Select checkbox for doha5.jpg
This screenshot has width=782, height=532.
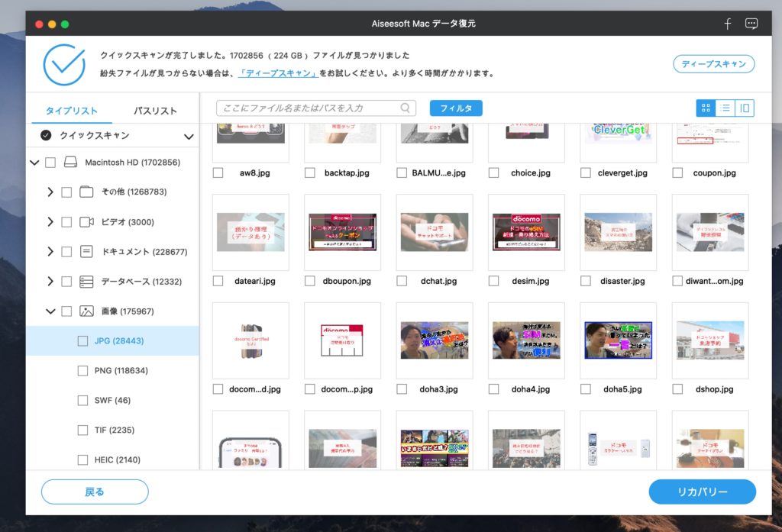tap(586, 389)
